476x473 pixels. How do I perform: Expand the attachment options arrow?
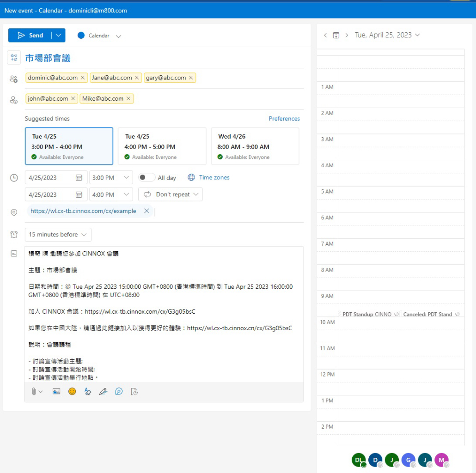(41, 392)
